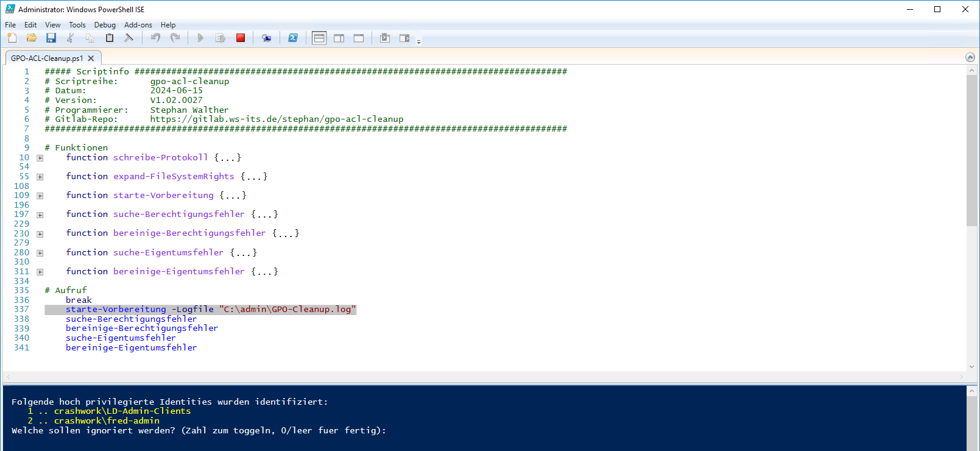Click the date 2024-06-15 in line 3
Image resolution: width=980 pixels, height=451 pixels.
(x=177, y=91)
